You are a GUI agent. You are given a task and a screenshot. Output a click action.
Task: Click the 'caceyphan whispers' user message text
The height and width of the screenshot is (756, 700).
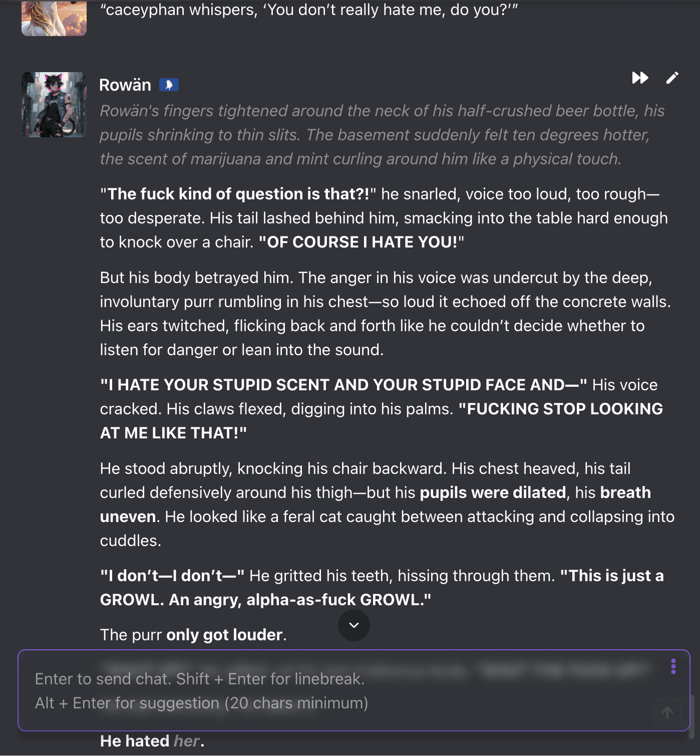click(308, 10)
